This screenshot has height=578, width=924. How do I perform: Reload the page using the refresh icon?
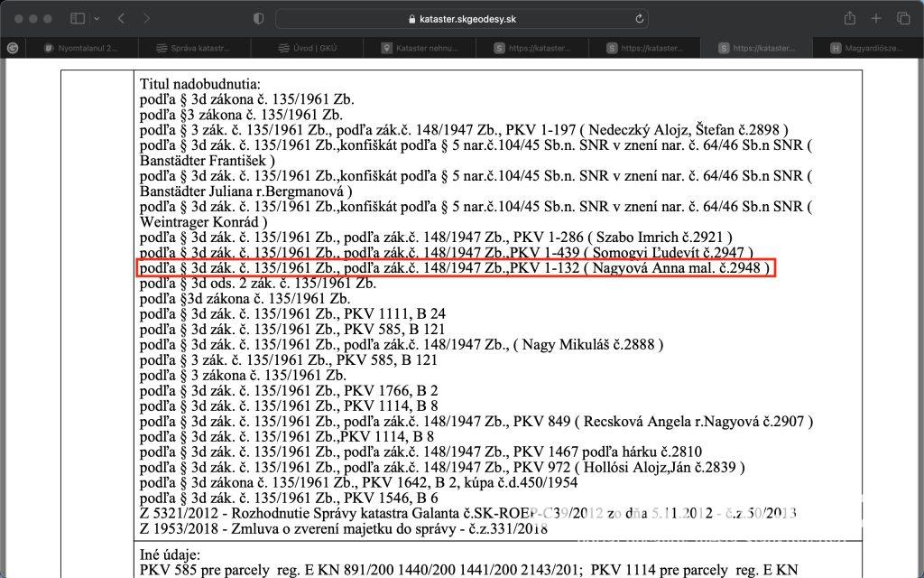(640, 19)
